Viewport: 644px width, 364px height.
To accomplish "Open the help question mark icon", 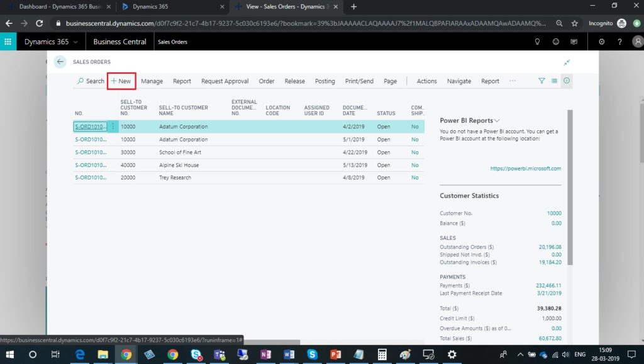I will (619, 42).
